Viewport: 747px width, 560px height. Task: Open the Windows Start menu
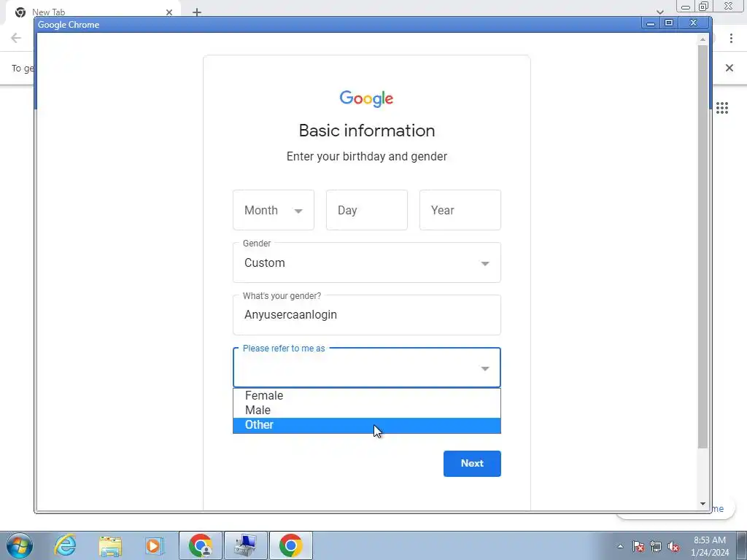tap(20, 545)
